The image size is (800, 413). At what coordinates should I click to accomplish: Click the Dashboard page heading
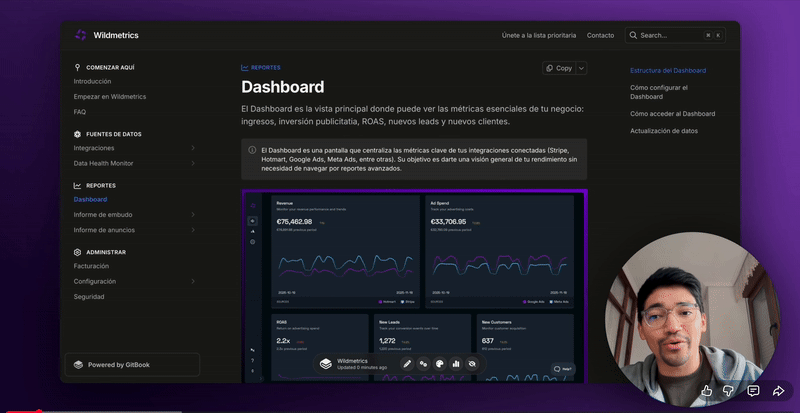[x=283, y=87]
